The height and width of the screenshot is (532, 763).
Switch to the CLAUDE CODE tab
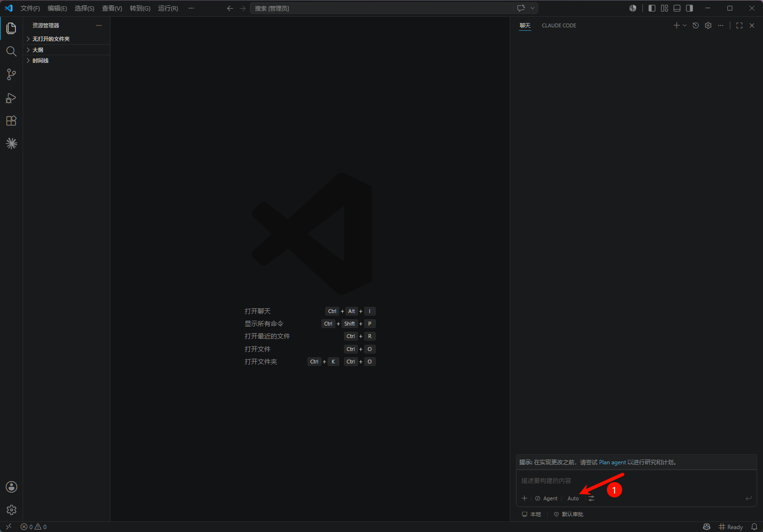pyautogui.click(x=559, y=25)
